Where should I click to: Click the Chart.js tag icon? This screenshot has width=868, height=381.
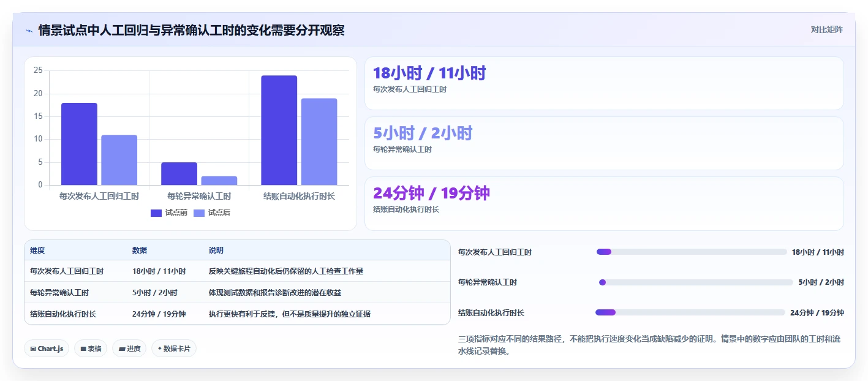click(x=33, y=349)
